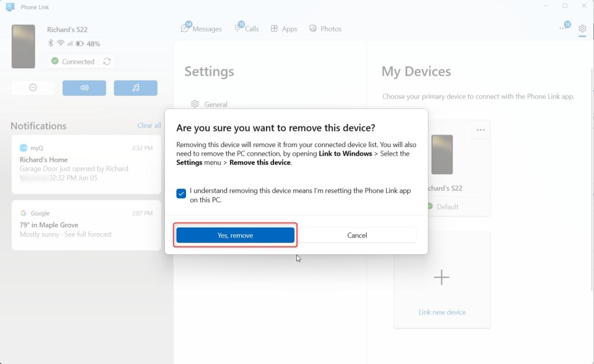Click the Phone Link app icon in title bar
The height and width of the screenshot is (364, 594).
tap(10, 7)
